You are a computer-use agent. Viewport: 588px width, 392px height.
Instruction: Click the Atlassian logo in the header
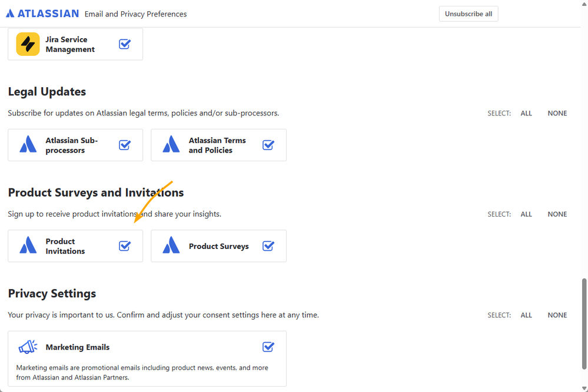(42, 14)
